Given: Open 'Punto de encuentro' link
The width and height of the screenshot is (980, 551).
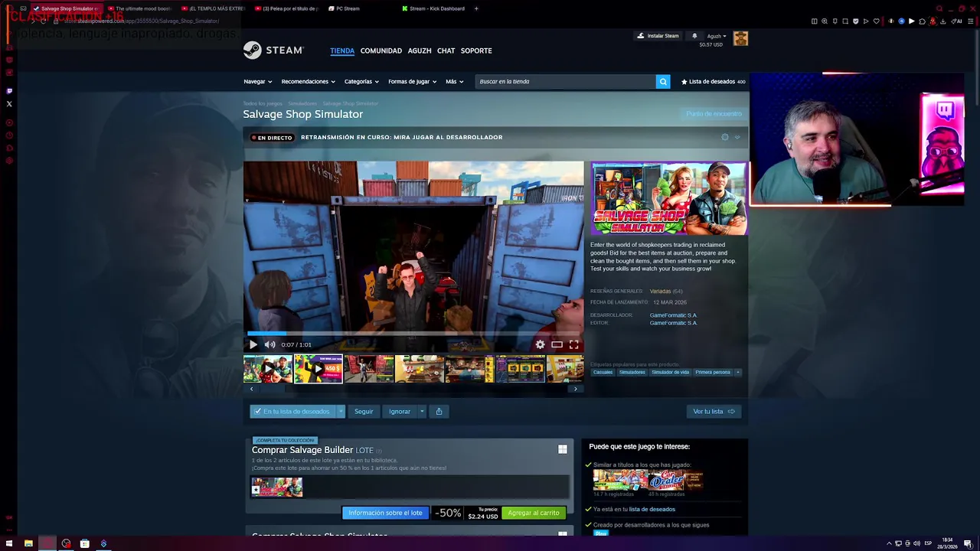Looking at the screenshot, I should pos(714,113).
